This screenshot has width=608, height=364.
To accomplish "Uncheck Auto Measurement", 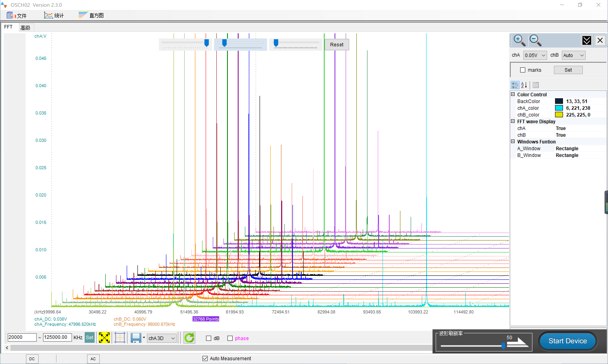I will pyautogui.click(x=205, y=358).
